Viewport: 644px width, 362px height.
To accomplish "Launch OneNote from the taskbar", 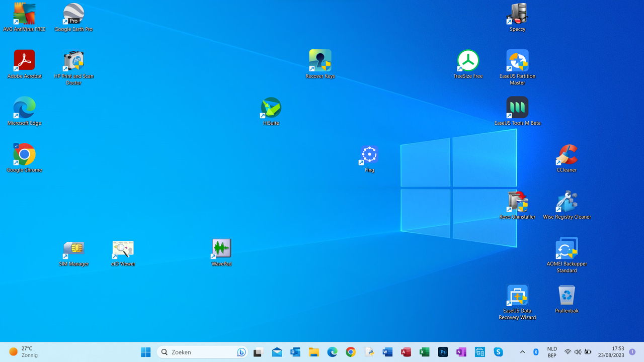I will click(x=461, y=352).
